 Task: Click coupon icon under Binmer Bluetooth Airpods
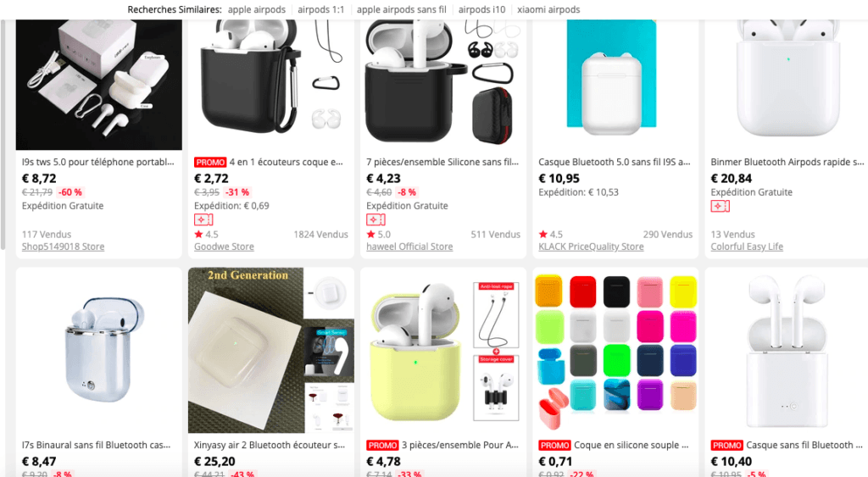pyautogui.click(x=720, y=207)
